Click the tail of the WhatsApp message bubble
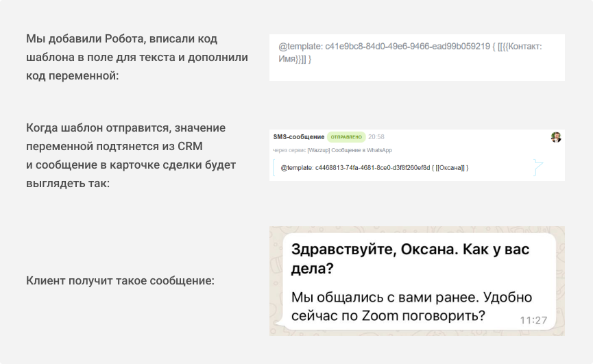The image size is (593, 364). [281, 326]
